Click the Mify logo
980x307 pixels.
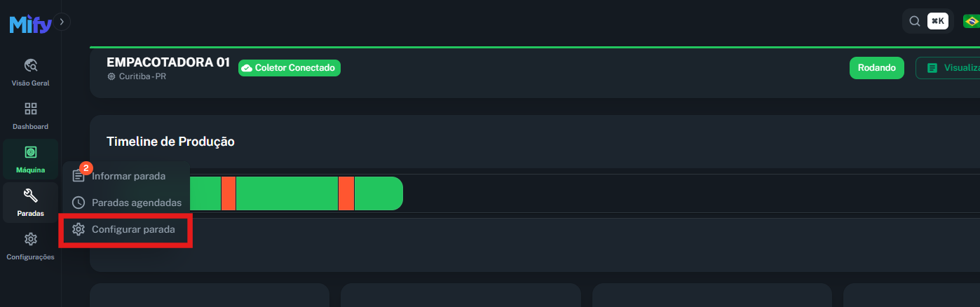tap(30, 25)
